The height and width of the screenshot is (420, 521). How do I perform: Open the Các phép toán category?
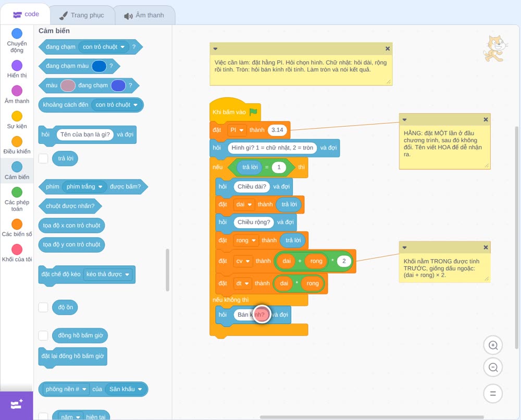[17, 200]
